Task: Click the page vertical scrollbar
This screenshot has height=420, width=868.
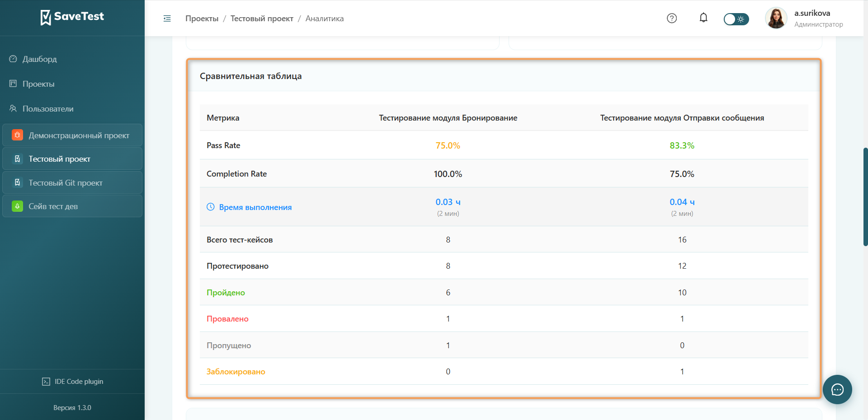Action: click(x=865, y=196)
